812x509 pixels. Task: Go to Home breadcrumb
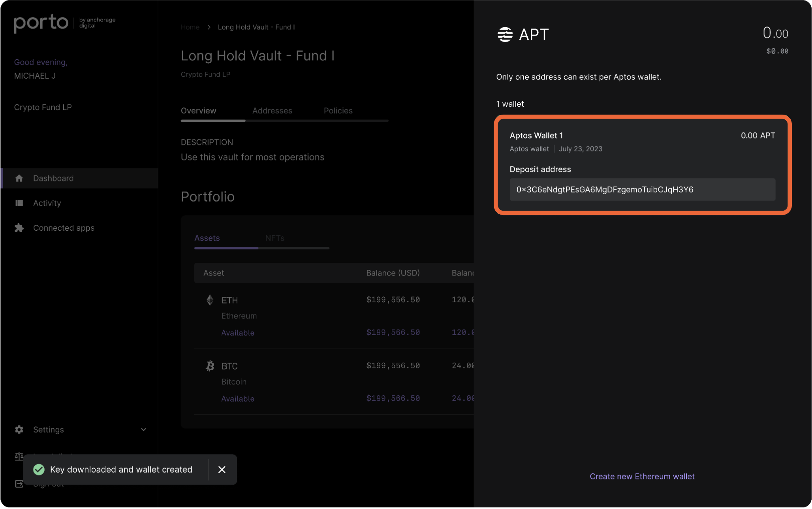click(190, 27)
